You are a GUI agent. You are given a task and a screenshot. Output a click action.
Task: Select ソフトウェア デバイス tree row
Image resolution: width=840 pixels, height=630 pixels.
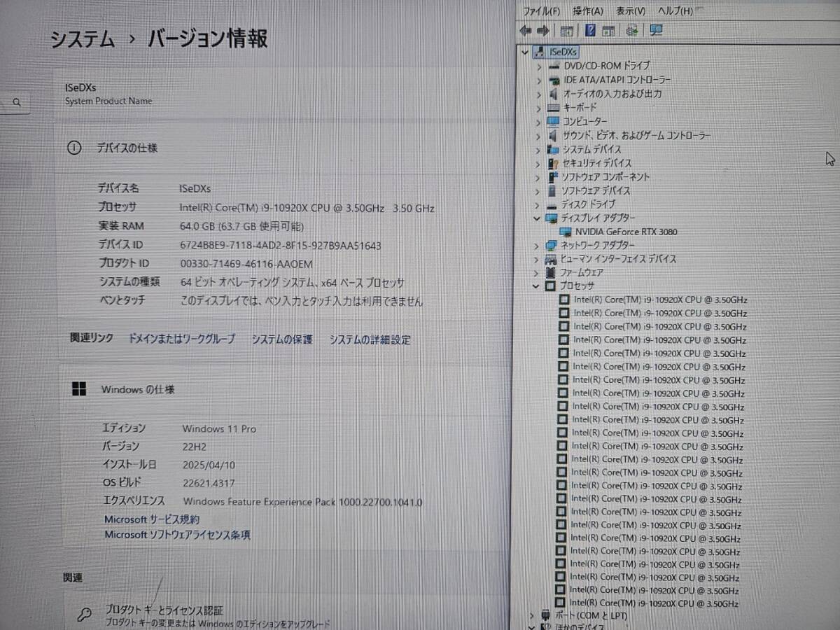coord(596,191)
